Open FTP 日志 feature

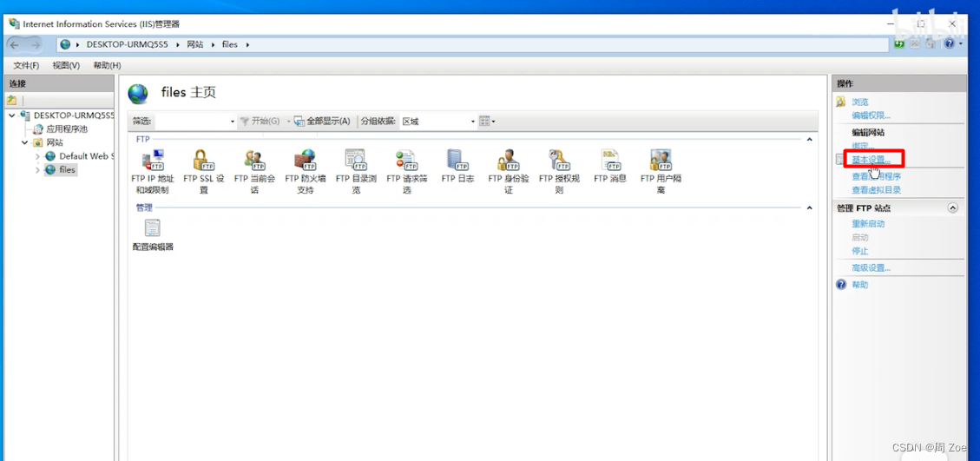click(x=457, y=167)
